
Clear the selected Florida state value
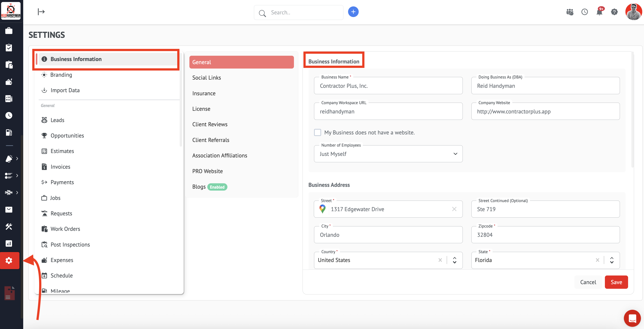click(597, 260)
